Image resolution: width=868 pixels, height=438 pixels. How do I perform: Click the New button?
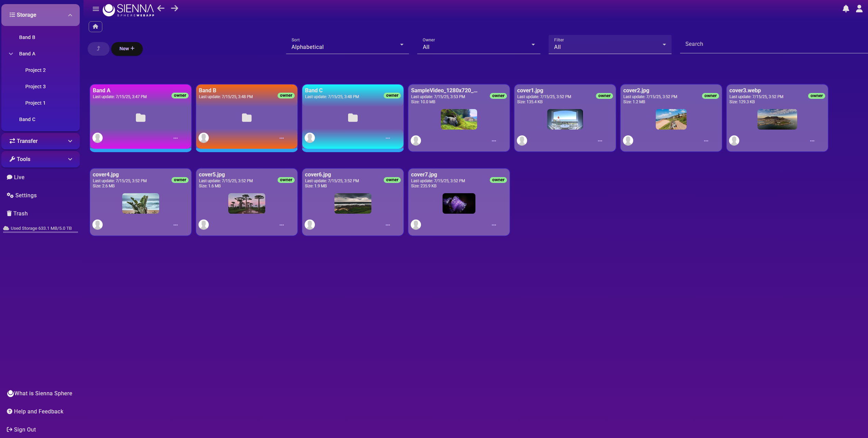click(x=127, y=49)
